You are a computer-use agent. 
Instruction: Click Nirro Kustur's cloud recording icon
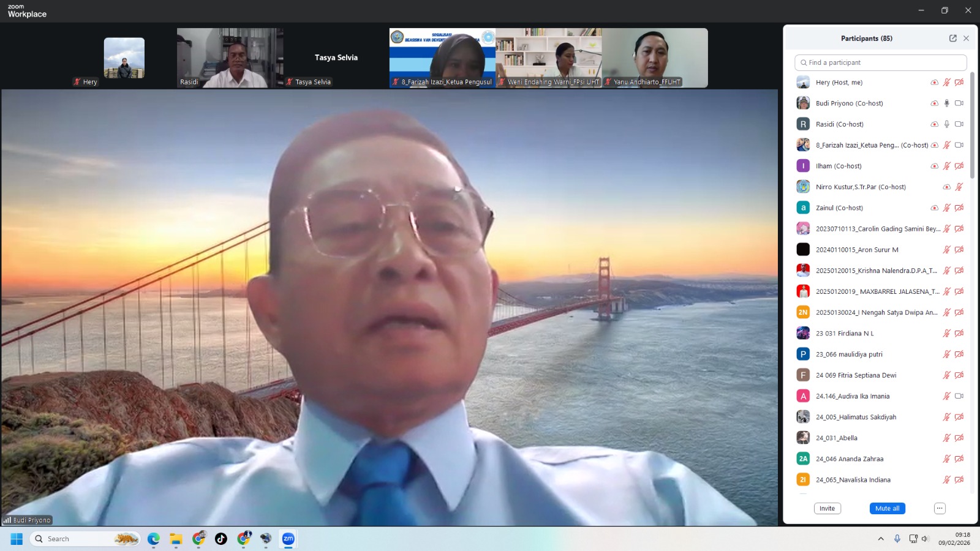tap(946, 187)
